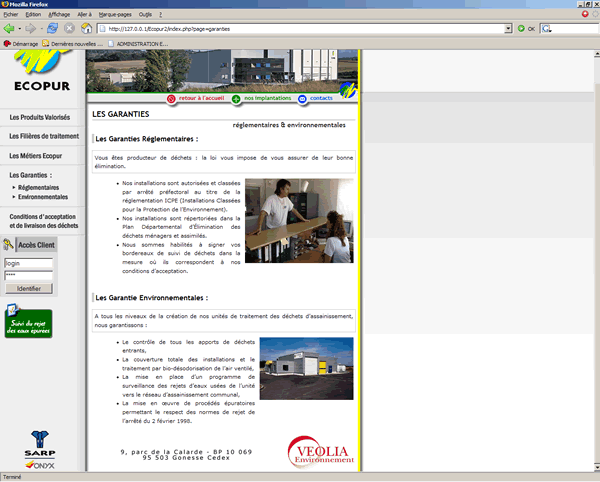Click the vertical scrollbar up arrow
The height and width of the screenshot is (482, 600).
click(597, 54)
